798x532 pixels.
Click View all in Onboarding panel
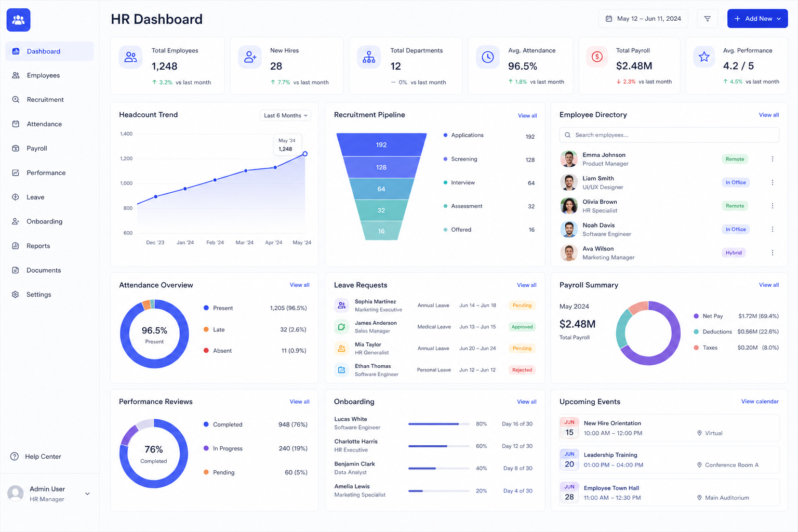click(x=527, y=402)
